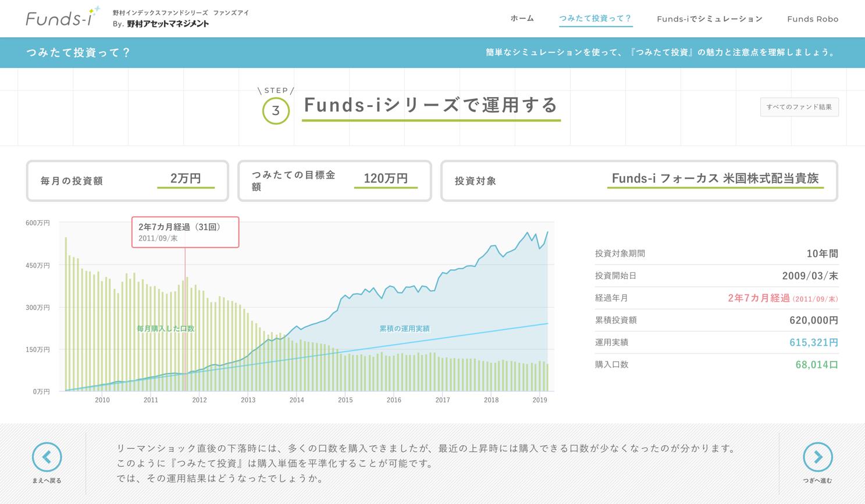Click the 620,000円 cumulative investment value

tap(814, 320)
